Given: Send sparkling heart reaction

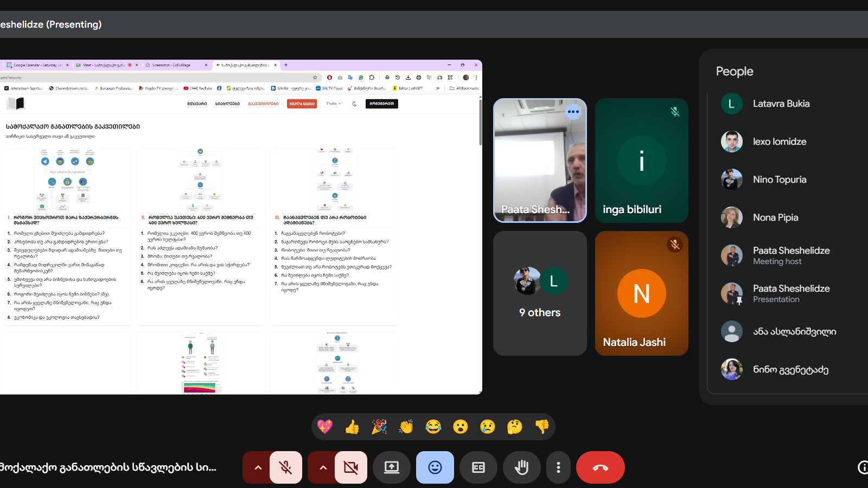Looking at the screenshot, I should (325, 427).
